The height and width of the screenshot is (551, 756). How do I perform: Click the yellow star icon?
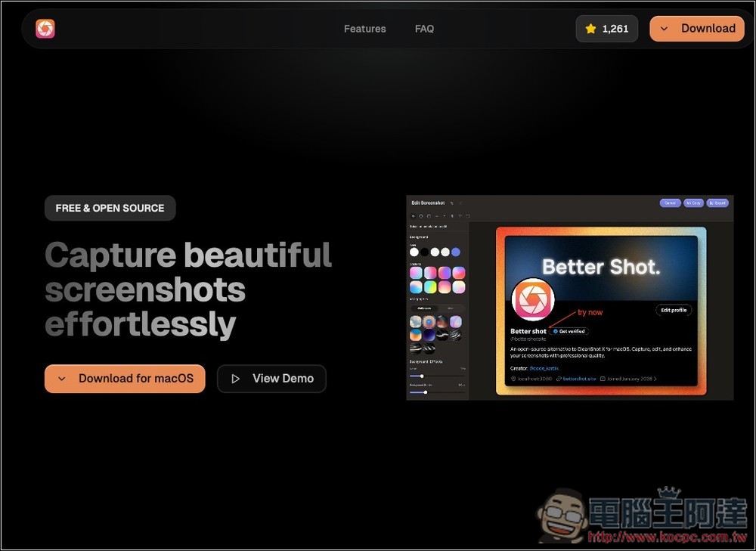[x=590, y=29]
